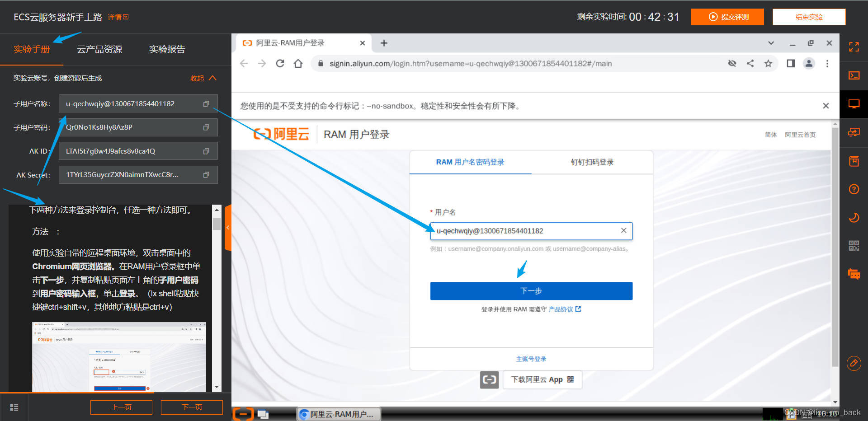Collapse the left manual panel handle
The width and height of the screenshot is (868, 421).
(x=228, y=227)
